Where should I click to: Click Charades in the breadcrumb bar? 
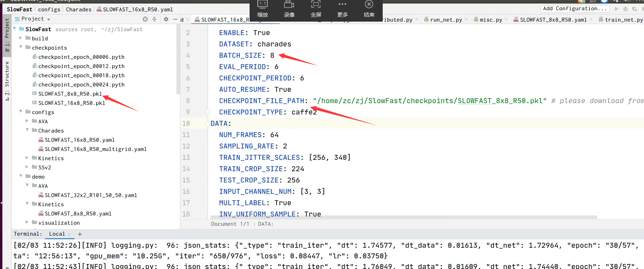click(78, 10)
